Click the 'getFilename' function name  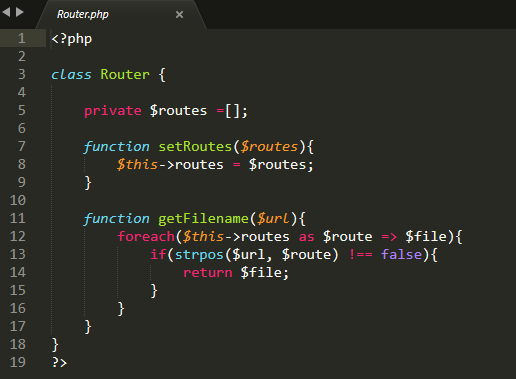point(203,219)
